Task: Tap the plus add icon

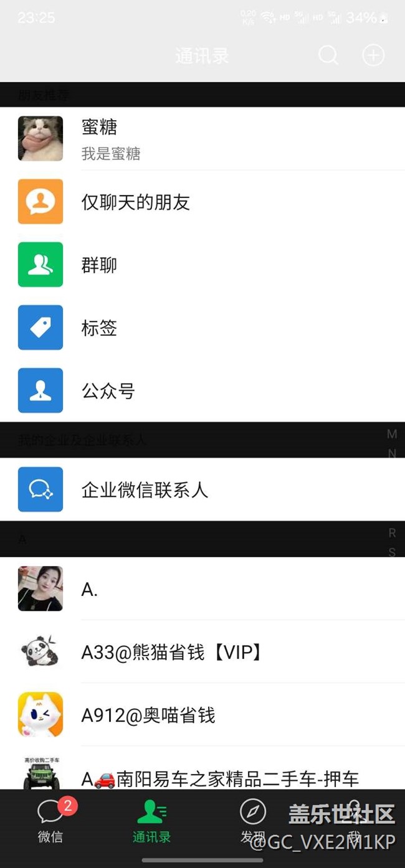Action: point(373,55)
